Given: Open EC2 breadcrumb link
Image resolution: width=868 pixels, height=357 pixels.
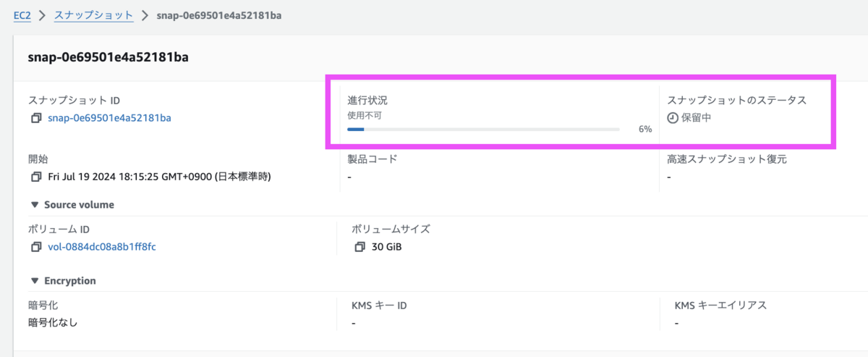Looking at the screenshot, I should coord(22,15).
